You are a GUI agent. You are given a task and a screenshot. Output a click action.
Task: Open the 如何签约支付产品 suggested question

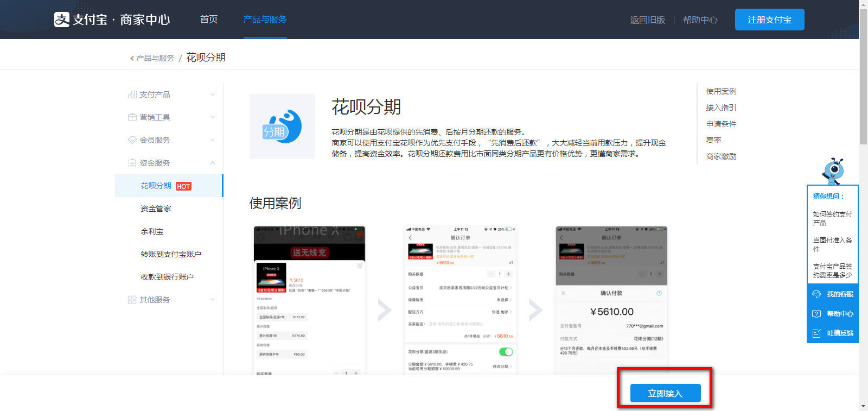click(x=833, y=218)
